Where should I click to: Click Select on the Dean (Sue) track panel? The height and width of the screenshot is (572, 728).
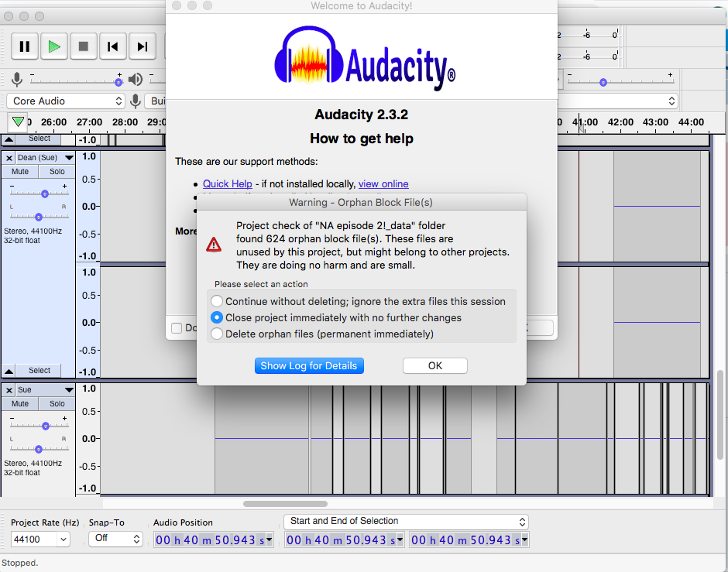[x=39, y=371]
